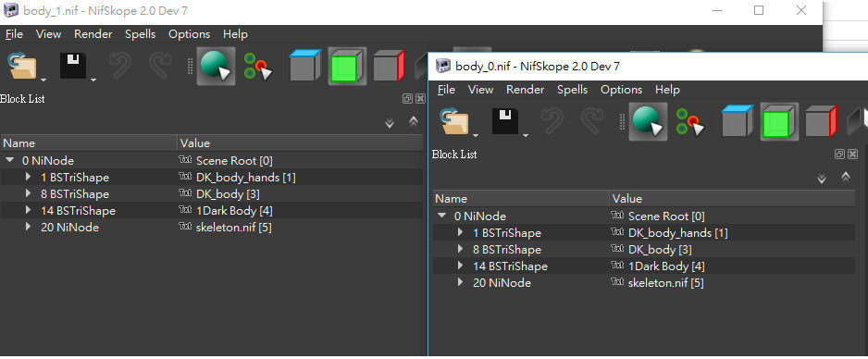The width and height of the screenshot is (868, 359).
Task: Expand 20 NiNode in body_0.nif
Action: 460,282
